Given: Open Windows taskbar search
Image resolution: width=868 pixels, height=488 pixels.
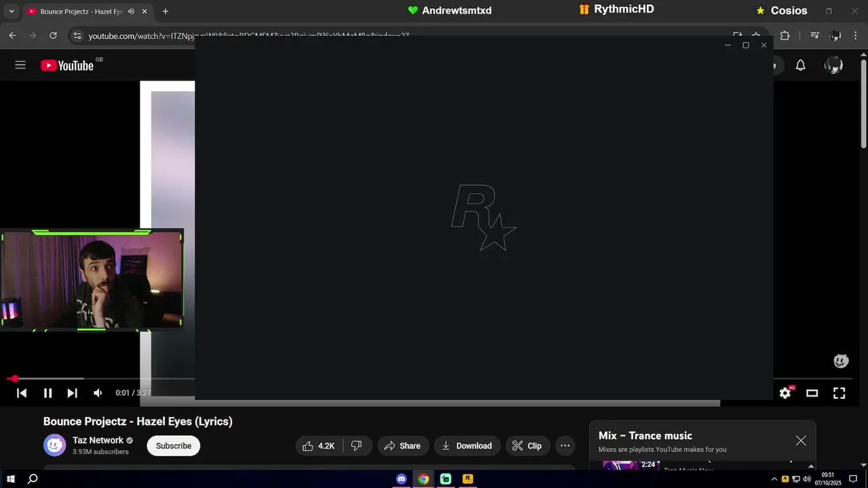Looking at the screenshot, I should 33,479.
